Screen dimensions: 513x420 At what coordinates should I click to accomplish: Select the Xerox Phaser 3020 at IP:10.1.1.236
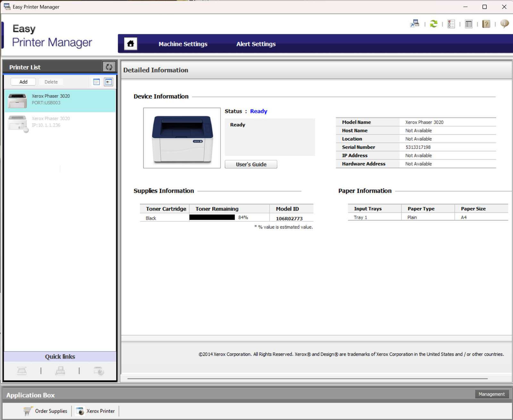pos(60,123)
